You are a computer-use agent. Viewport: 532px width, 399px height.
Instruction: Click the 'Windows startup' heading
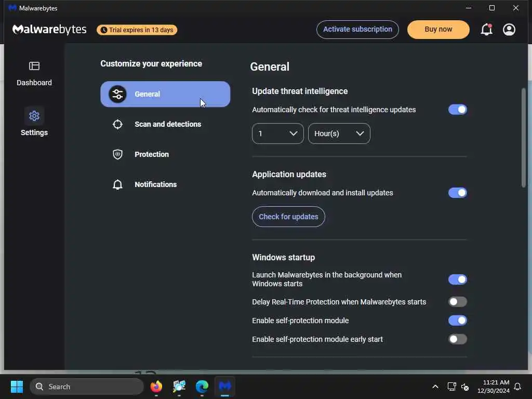283,258
